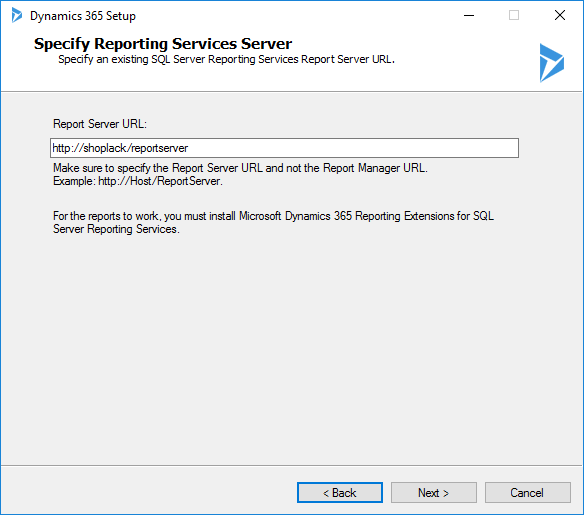Click the 'Example: http://Host/ReportServer.' text
Screen dimensions: 584x515
(138, 181)
